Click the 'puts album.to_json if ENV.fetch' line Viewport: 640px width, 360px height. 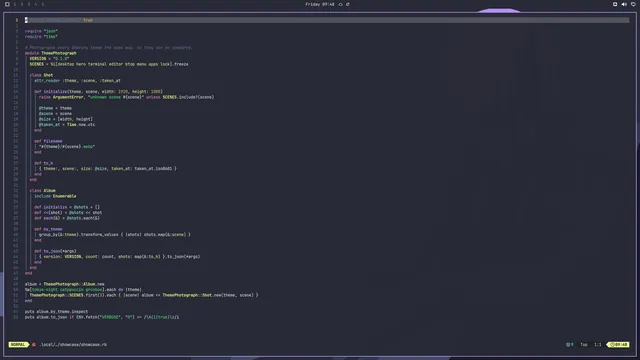(102, 317)
